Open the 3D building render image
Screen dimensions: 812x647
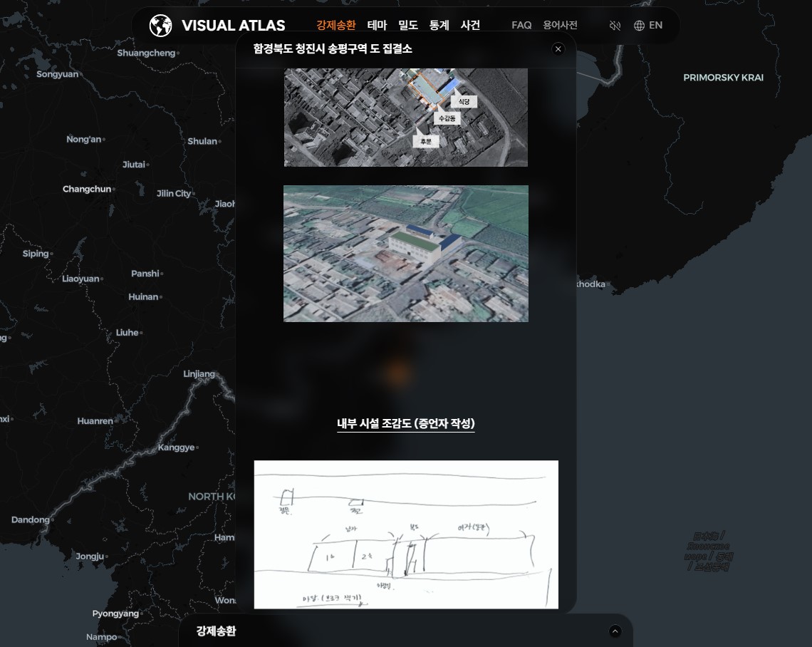click(406, 253)
